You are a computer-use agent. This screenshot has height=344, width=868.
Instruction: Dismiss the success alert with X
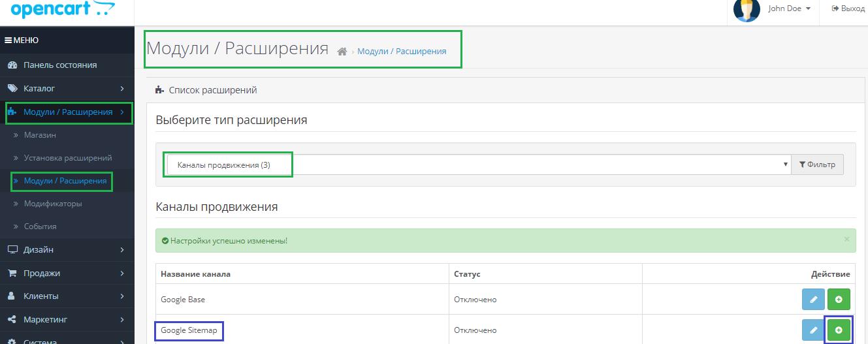point(846,240)
